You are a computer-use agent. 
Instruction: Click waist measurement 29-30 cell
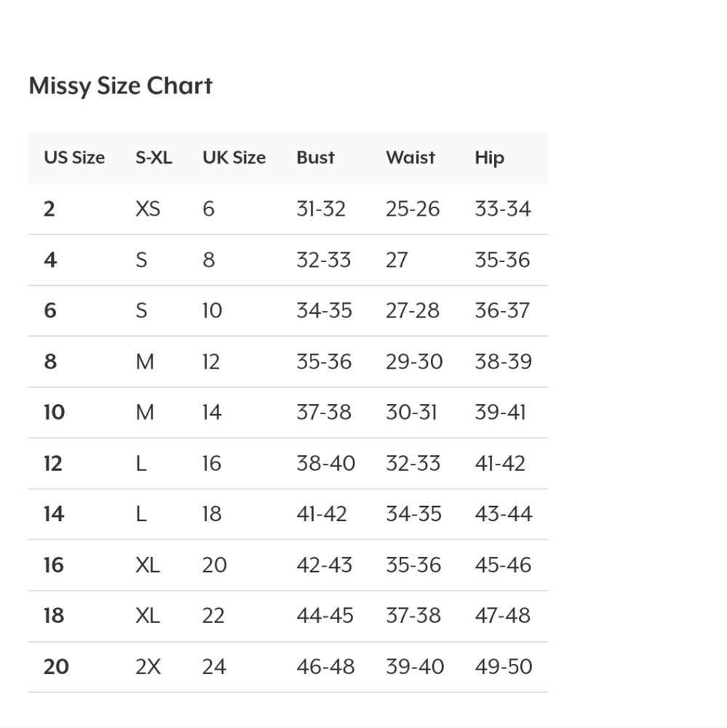click(413, 362)
